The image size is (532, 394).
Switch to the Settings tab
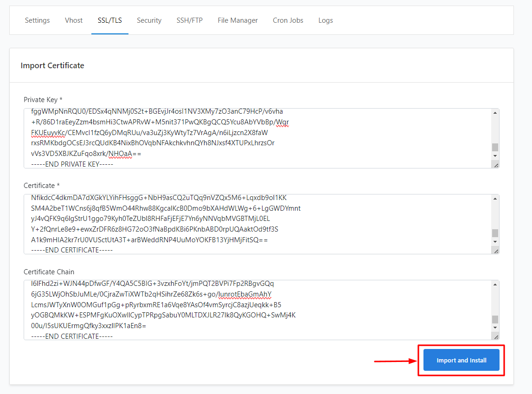pos(37,20)
